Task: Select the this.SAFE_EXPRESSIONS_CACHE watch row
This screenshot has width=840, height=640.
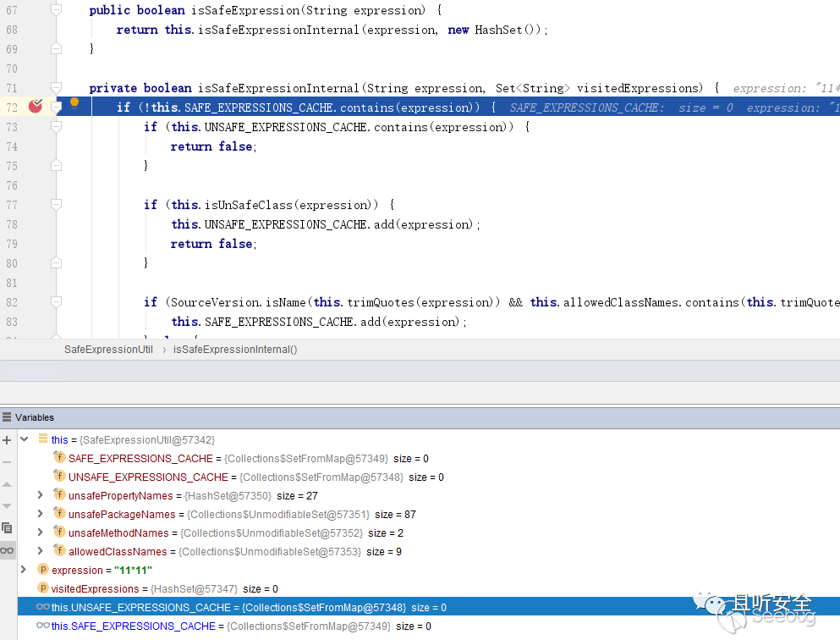Action: pyautogui.click(x=133, y=626)
